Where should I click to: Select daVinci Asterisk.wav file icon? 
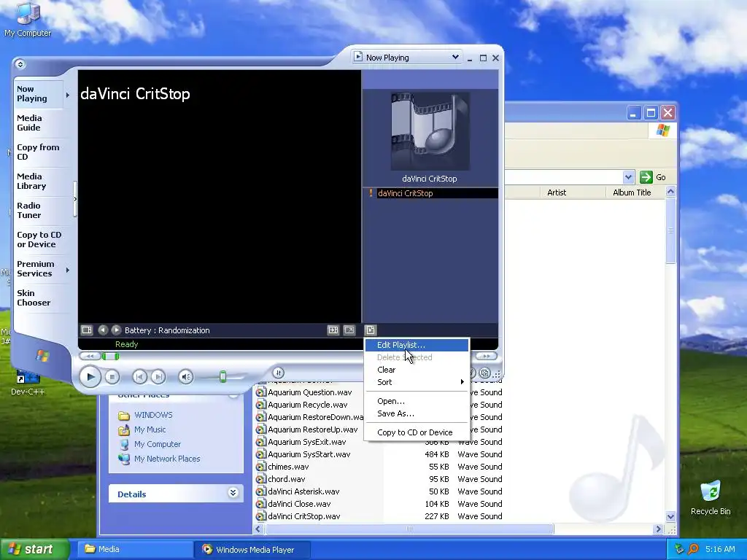[x=260, y=491]
